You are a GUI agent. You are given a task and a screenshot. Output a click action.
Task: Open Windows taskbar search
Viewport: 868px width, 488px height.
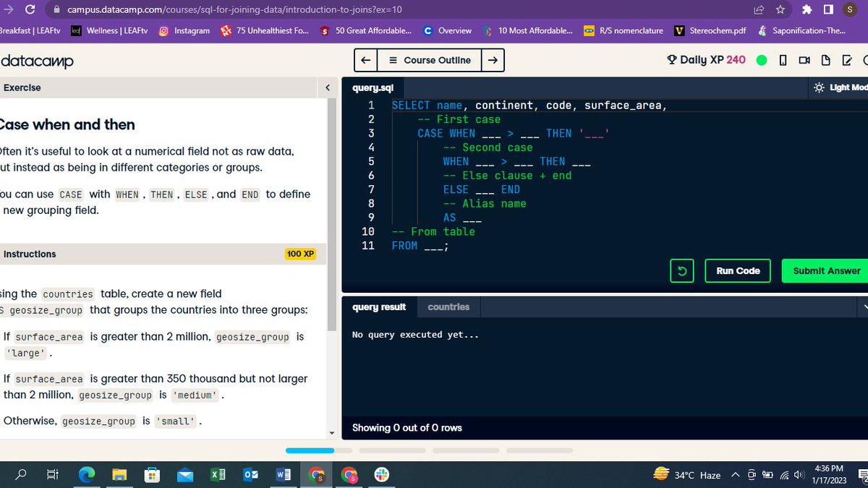[22, 475]
